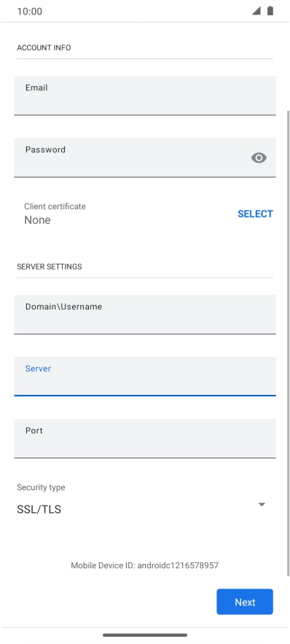Viewport: 290px width, 644px height.
Task: Tap the clock showing 10:00
Action: coord(30,11)
